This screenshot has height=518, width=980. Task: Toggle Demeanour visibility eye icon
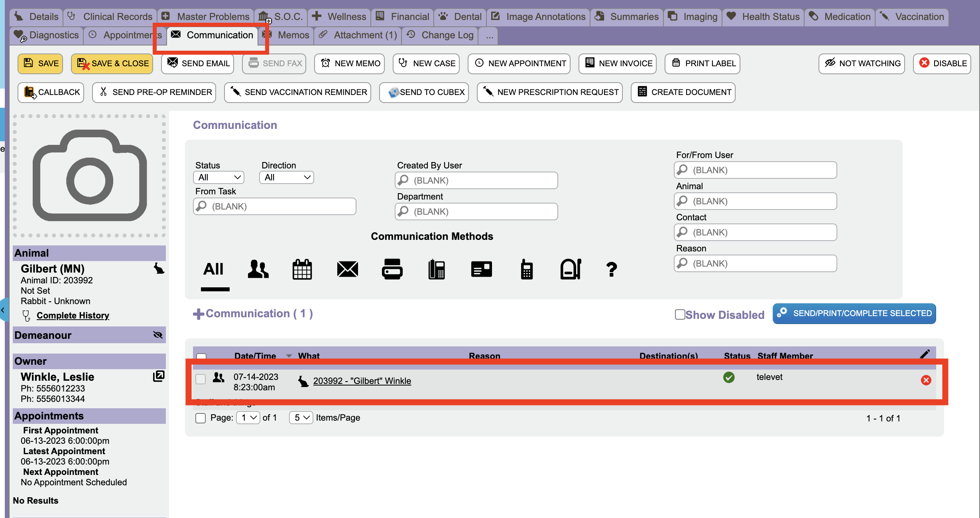point(158,335)
